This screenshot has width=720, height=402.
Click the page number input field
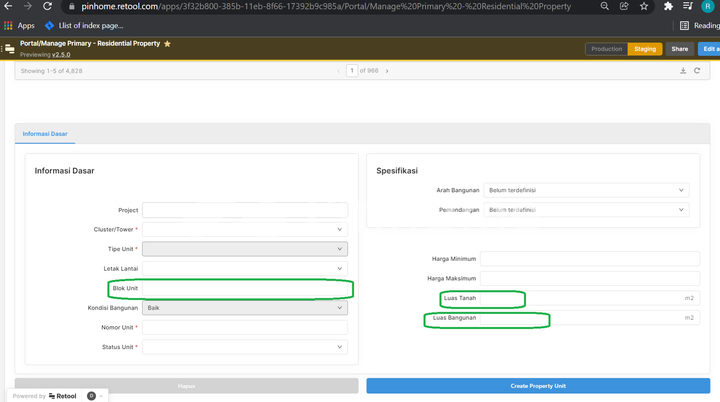click(x=352, y=71)
